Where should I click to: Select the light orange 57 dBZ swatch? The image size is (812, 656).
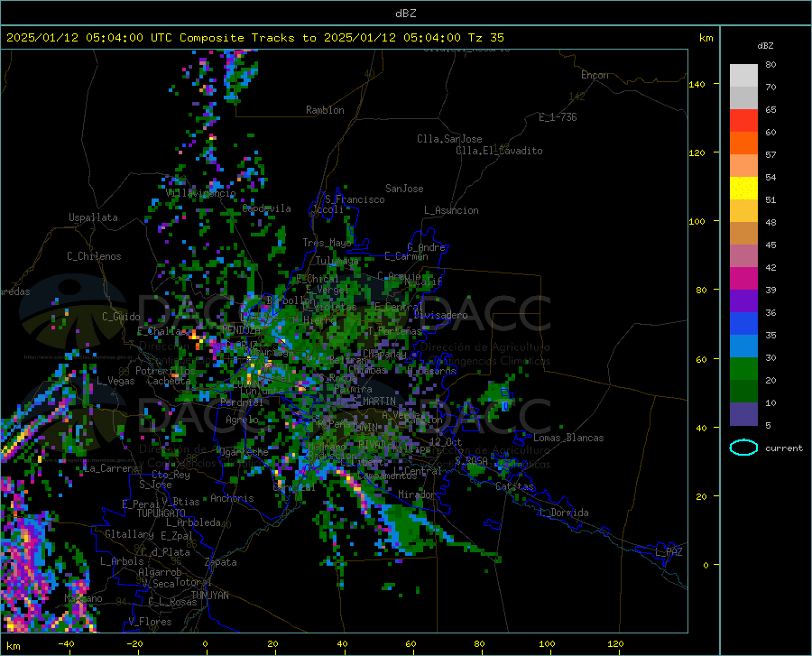[x=743, y=166]
